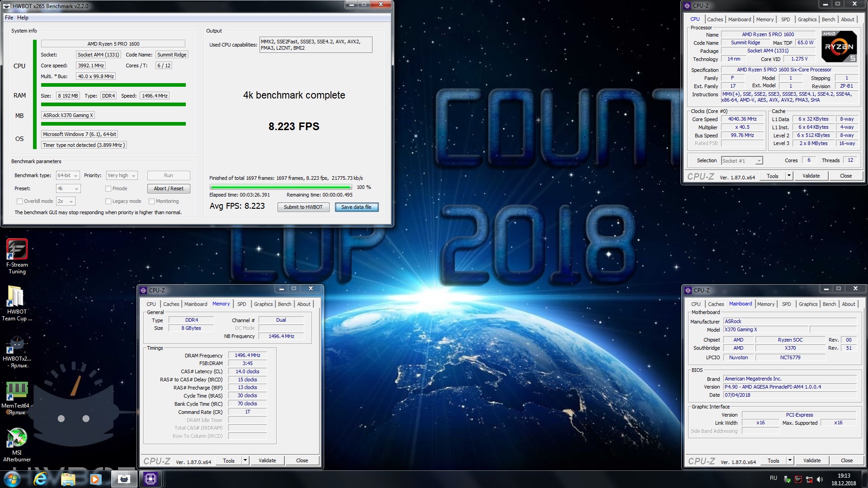Open the Priority Very high dropdown
Screen dimensions: 868x488
(x=122, y=175)
